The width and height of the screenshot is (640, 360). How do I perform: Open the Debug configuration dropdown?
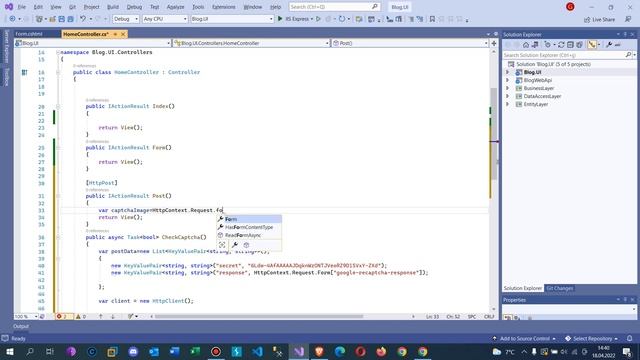pos(126,19)
